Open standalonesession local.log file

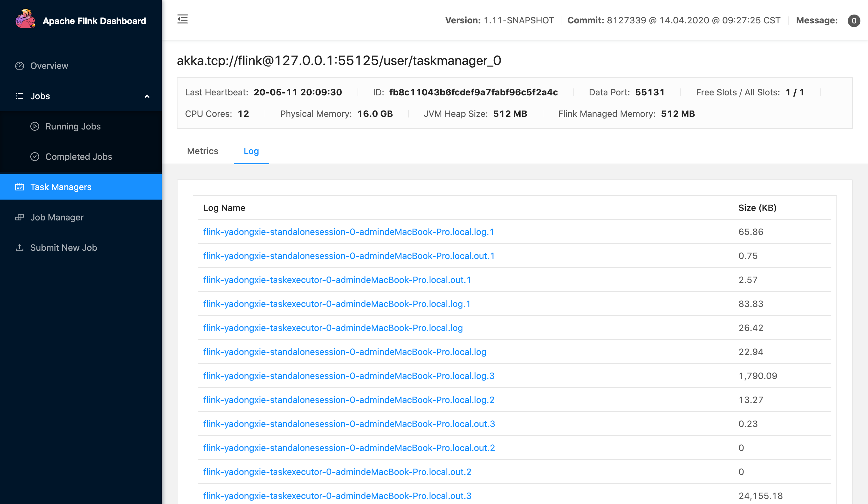[344, 352]
